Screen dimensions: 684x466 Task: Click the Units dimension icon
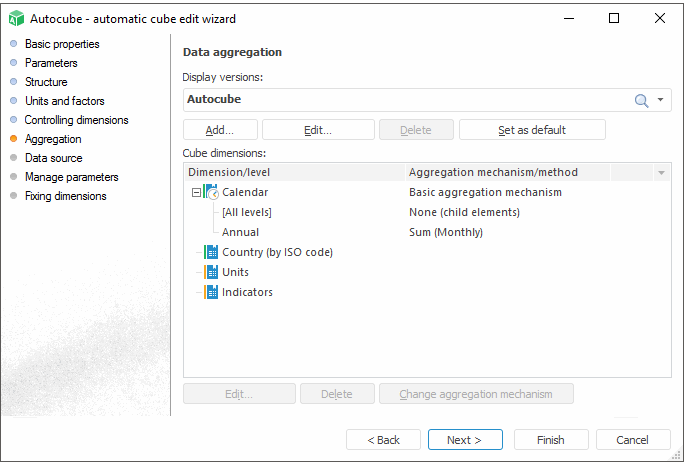211,272
